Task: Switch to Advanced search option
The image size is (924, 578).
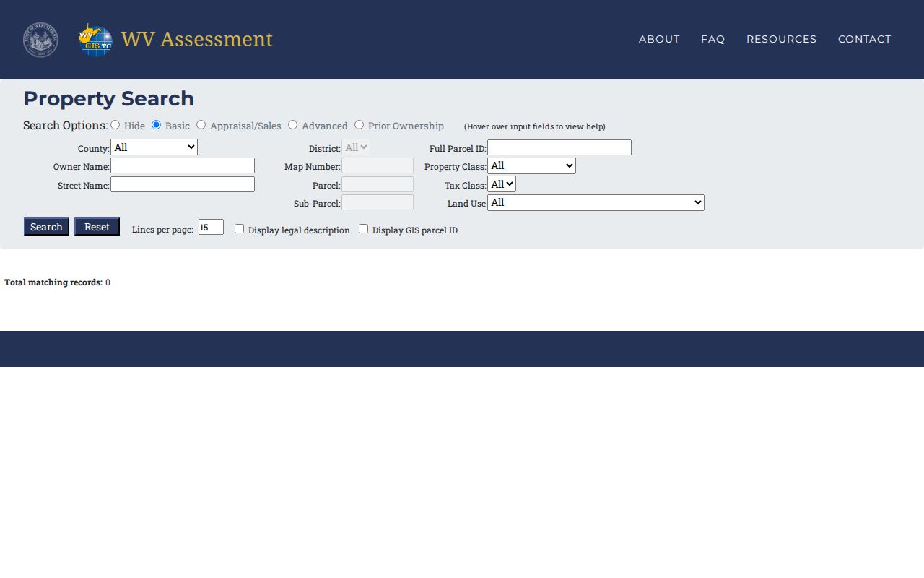Action: (293, 125)
